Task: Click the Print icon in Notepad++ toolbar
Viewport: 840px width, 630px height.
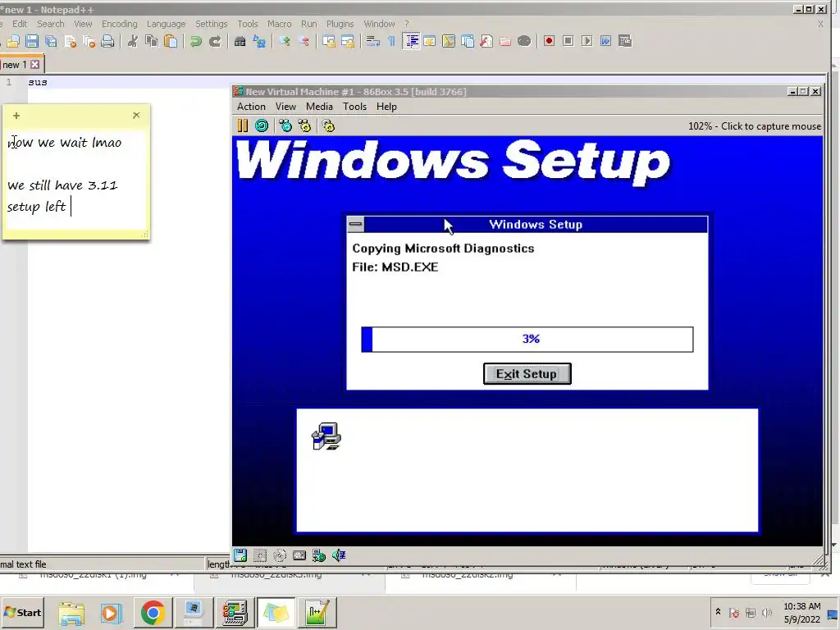Action: pos(107,41)
